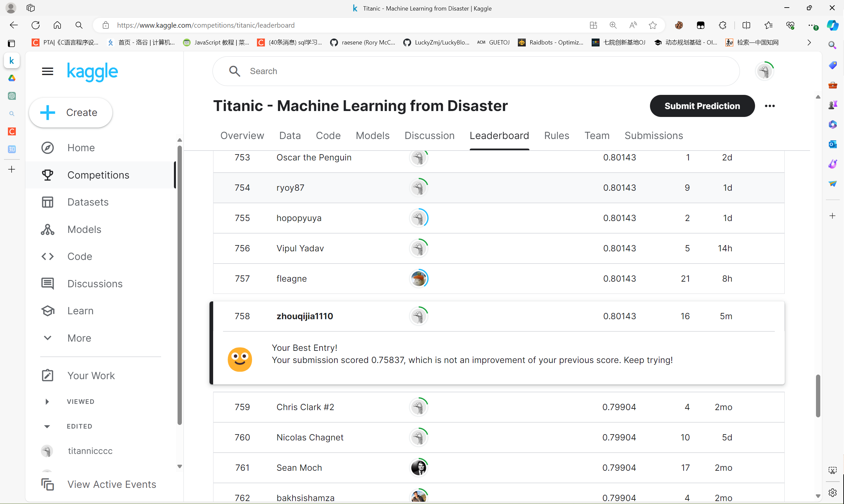
Task: Open the titanniccc notebook link
Action: (90, 451)
